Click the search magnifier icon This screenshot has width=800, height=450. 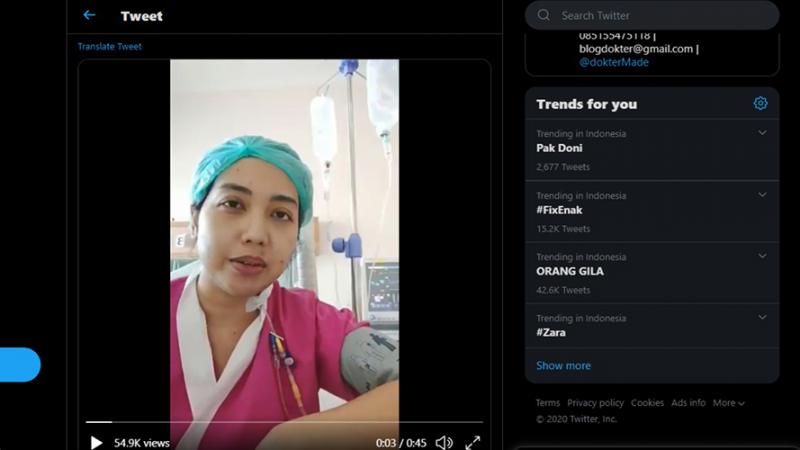tap(544, 15)
